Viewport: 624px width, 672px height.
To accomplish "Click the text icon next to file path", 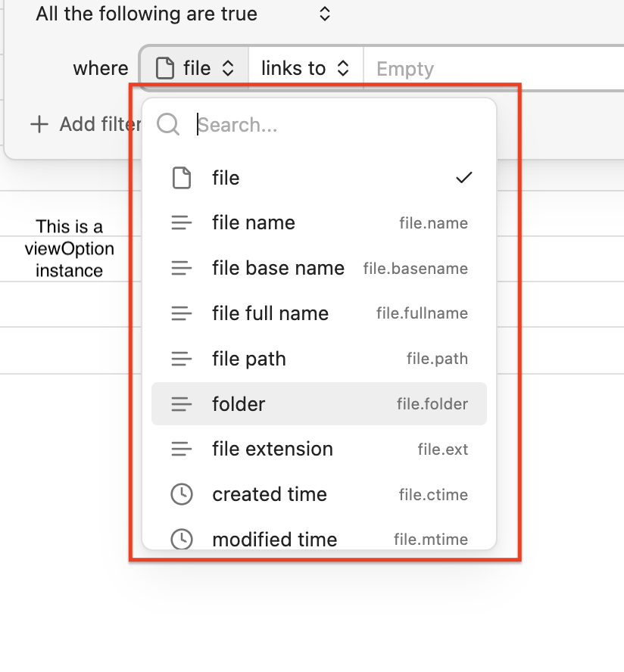I will (182, 359).
